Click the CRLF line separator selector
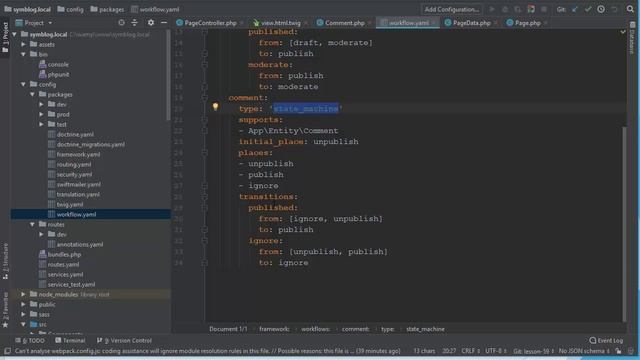The width and height of the screenshot is (640, 360). [471, 351]
